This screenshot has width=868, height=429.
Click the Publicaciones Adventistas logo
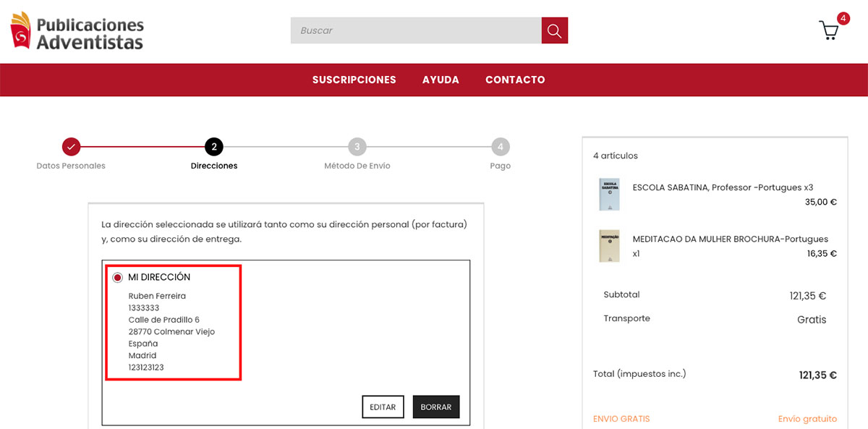(77, 30)
